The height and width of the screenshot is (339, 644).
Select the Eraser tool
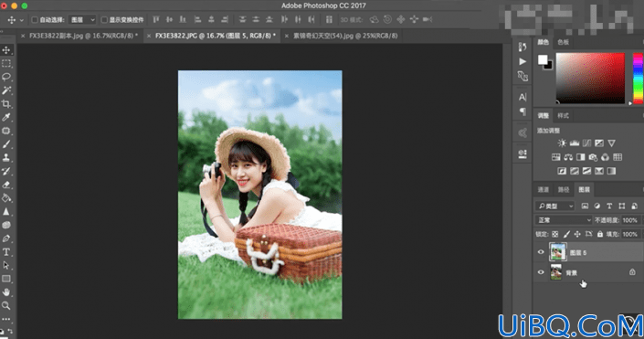point(6,185)
